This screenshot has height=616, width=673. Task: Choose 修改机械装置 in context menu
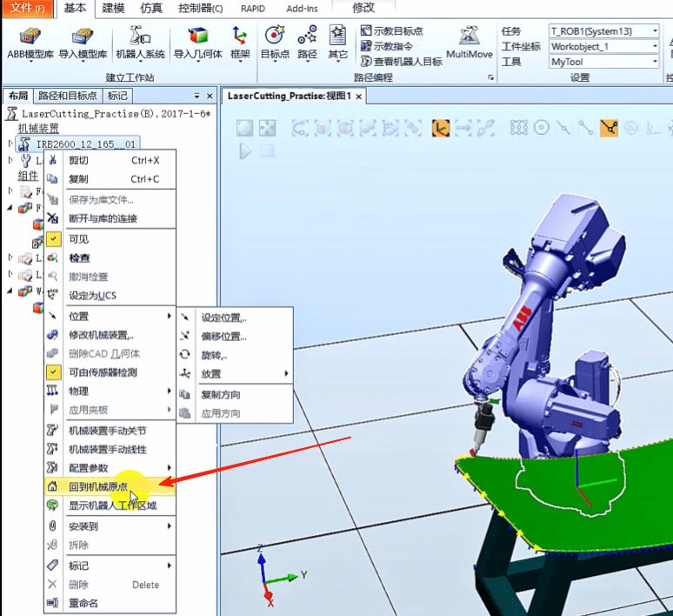(x=110, y=335)
